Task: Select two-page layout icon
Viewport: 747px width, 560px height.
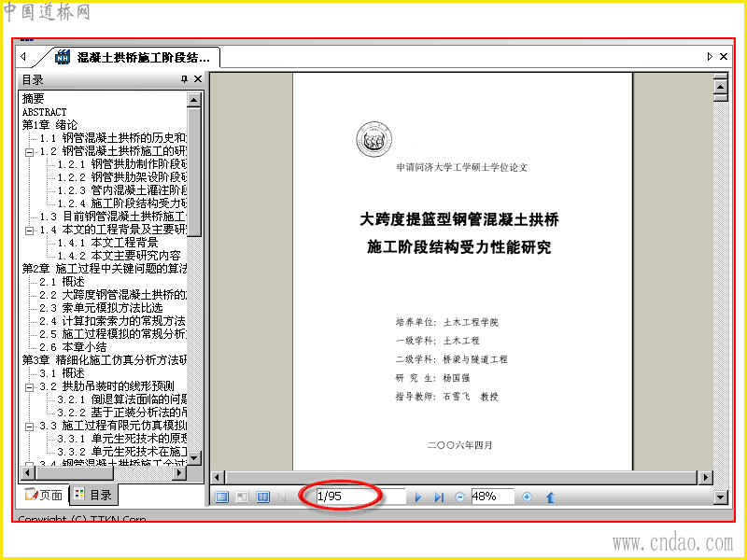Action: (262, 497)
